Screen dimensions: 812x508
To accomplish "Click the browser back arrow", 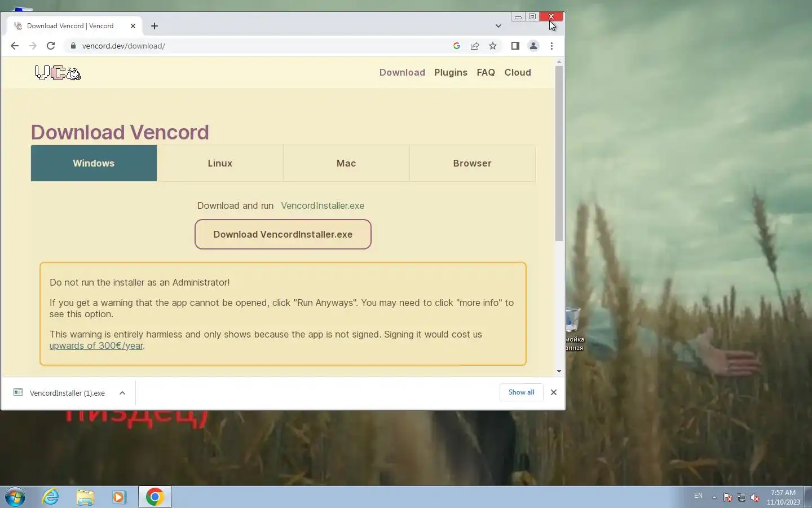I will (x=15, y=46).
